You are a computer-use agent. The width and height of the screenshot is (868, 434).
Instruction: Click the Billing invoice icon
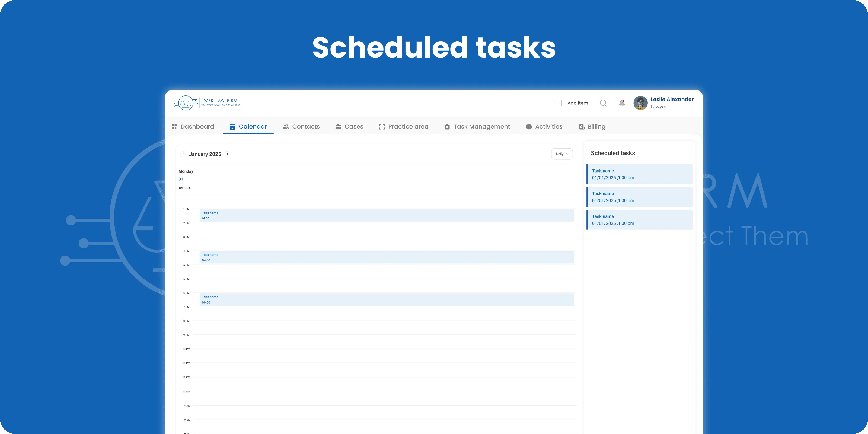[x=582, y=127]
